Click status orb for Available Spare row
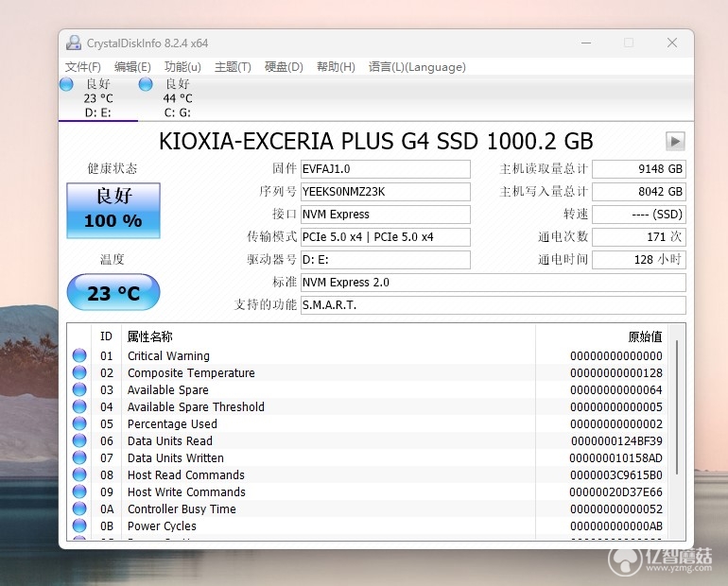The height and width of the screenshot is (586, 728). click(x=79, y=389)
